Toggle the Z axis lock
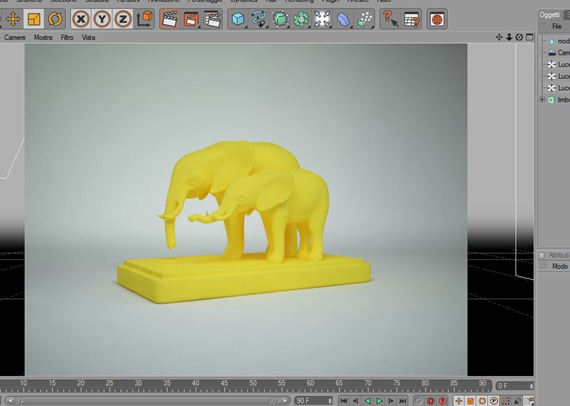Viewport: 570px width, 406px height. pyautogui.click(x=123, y=19)
